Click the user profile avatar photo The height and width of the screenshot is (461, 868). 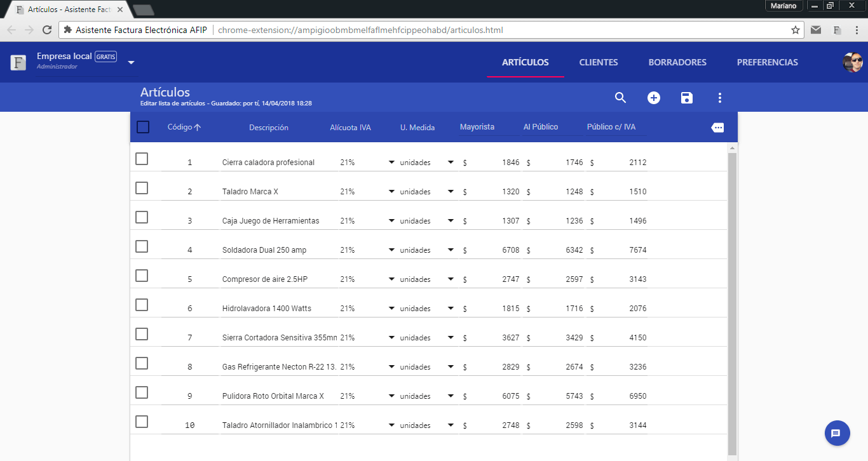point(852,62)
